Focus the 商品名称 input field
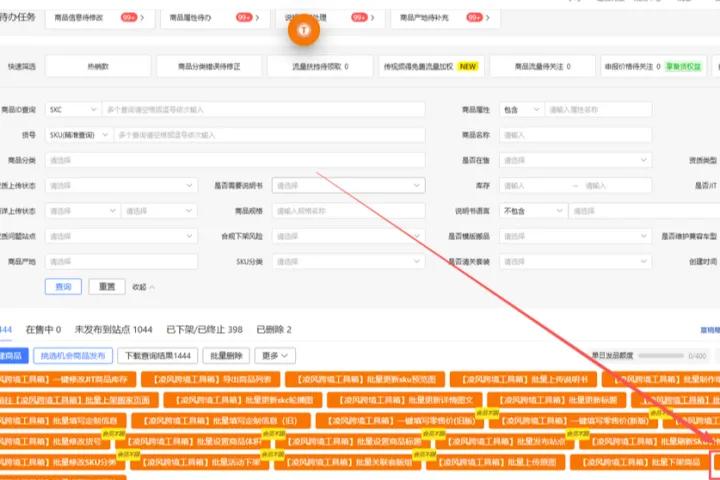 tap(575, 135)
